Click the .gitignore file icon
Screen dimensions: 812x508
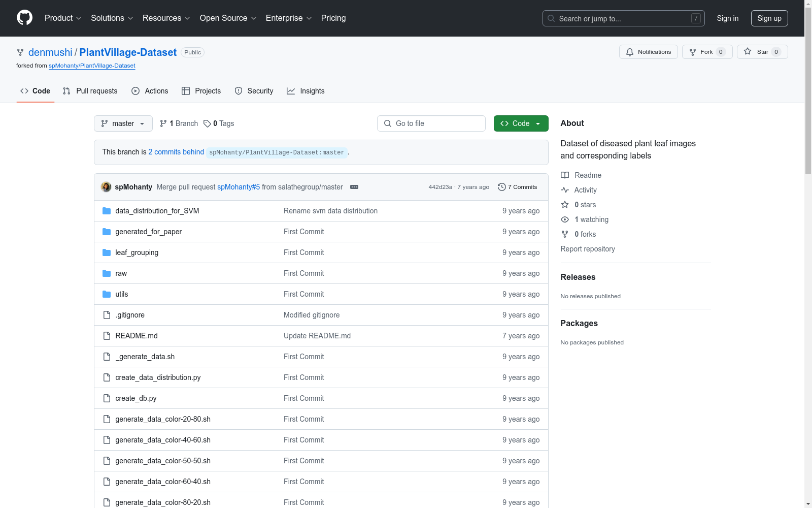(107, 315)
